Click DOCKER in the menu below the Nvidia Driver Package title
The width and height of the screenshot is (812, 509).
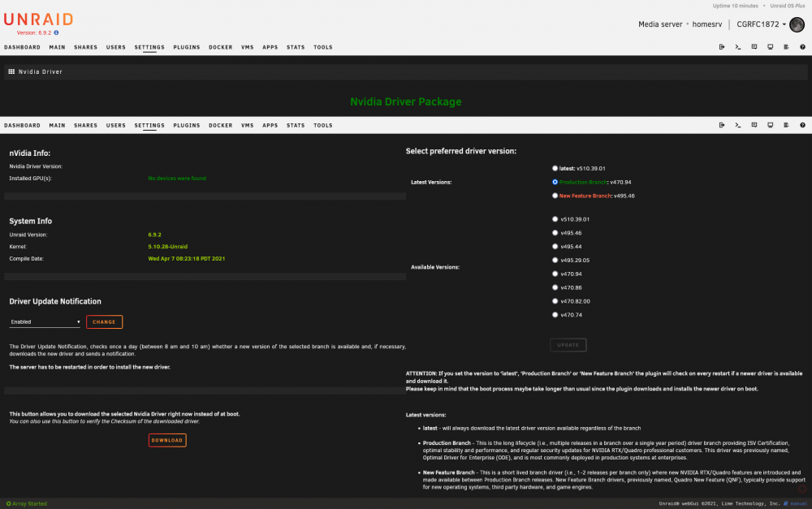(x=221, y=125)
